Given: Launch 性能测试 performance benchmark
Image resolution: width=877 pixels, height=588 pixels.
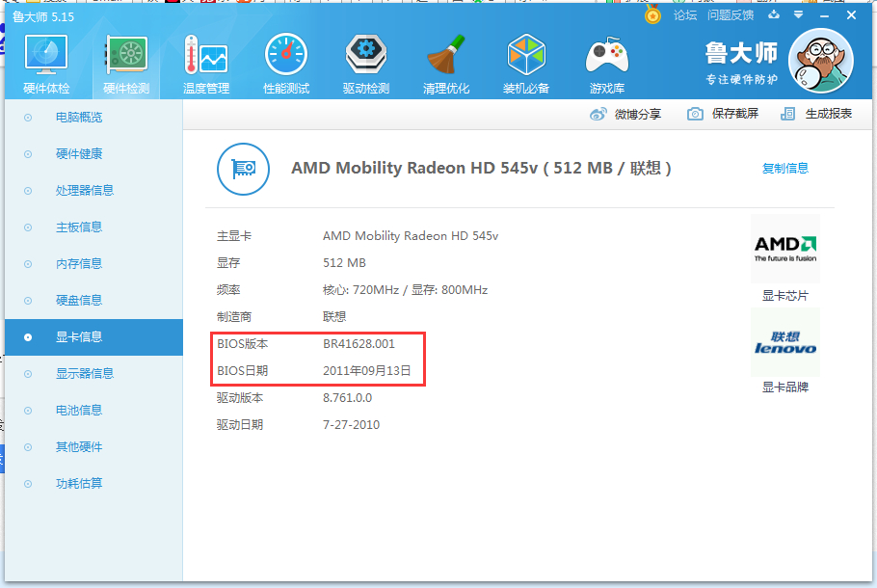Looking at the screenshot, I should pos(286,64).
